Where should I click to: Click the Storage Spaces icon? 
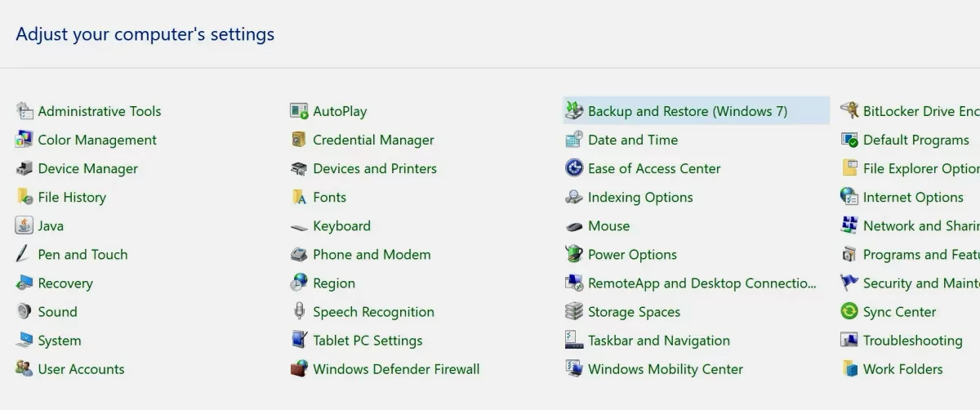pos(574,311)
